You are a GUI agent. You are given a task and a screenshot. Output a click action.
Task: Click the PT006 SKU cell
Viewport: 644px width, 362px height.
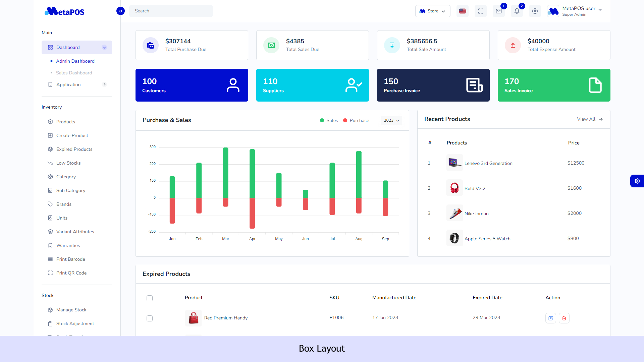click(x=336, y=317)
